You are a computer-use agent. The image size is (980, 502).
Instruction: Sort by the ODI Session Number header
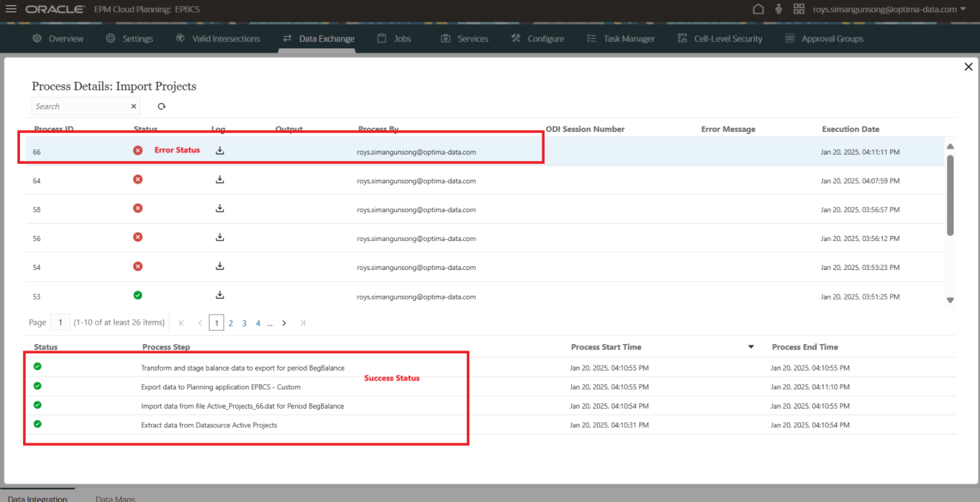(x=585, y=129)
